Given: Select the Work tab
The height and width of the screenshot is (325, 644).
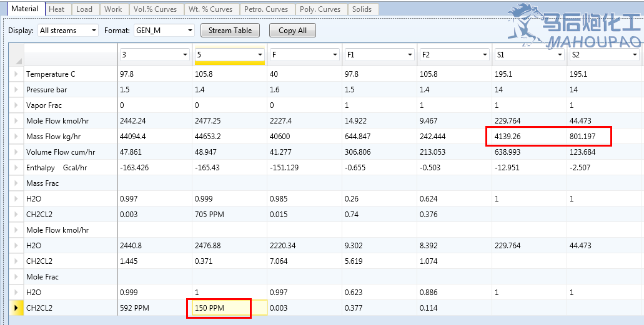Looking at the screenshot, I should pos(113,9).
